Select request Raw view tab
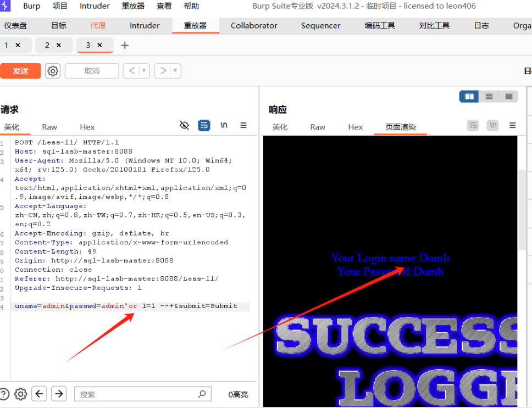This screenshot has height=408, width=532. tap(49, 127)
